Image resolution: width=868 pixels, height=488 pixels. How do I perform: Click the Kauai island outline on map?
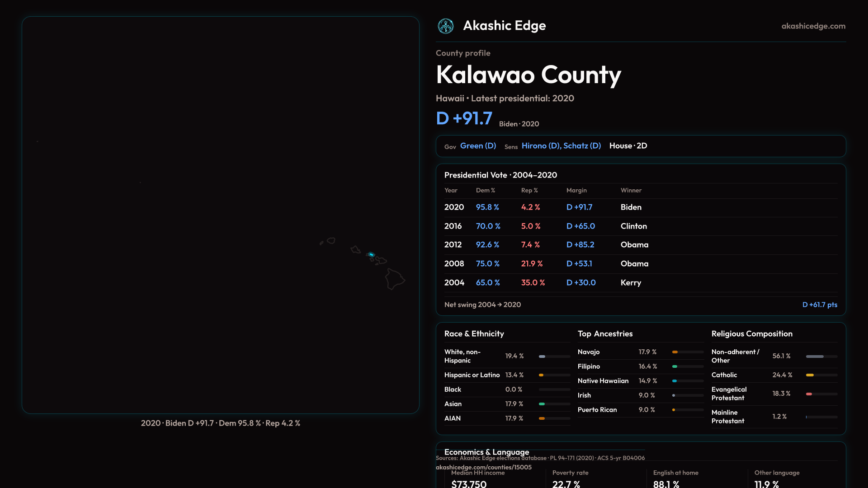point(331,241)
